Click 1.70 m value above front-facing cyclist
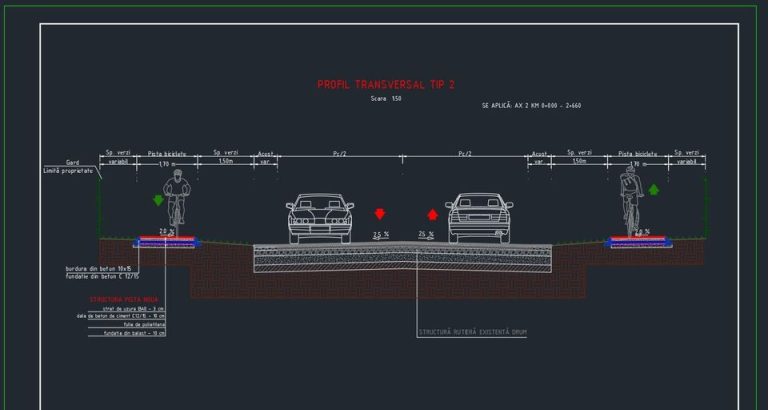This screenshot has height=410, width=768. [x=167, y=164]
